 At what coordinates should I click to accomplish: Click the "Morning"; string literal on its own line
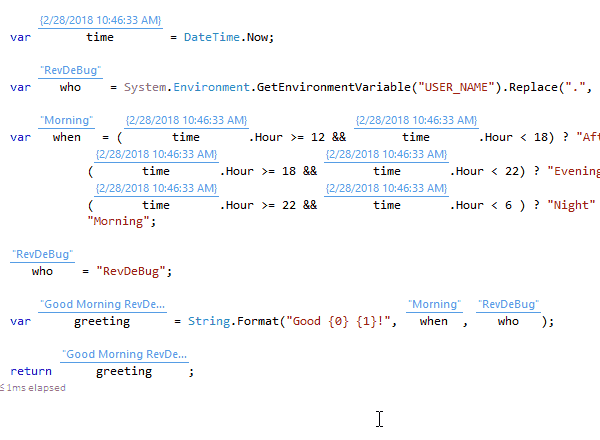coord(122,222)
